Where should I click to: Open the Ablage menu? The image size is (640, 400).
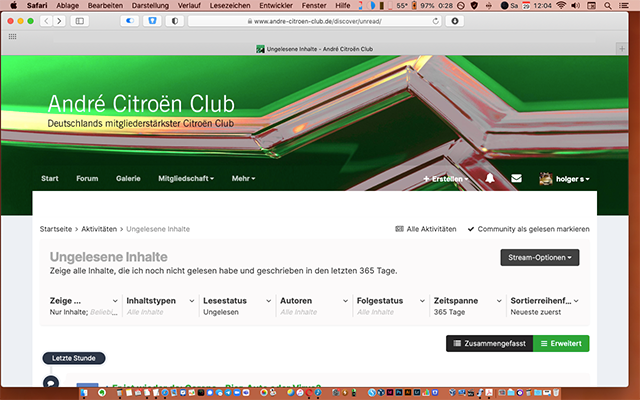(67, 5)
